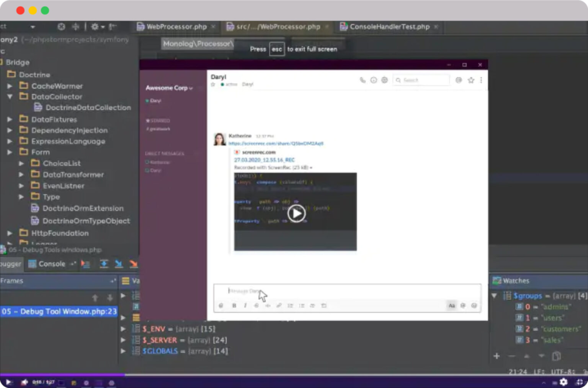588x388 pixels.
Task: Open video player settings gear
Action: click(563, 382)
